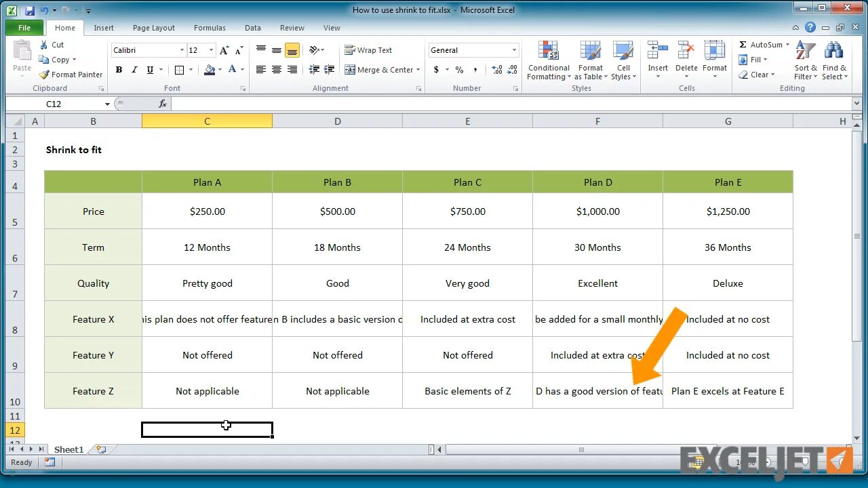Image resolution: width=868 pixels, height=488 pixels.
Task: Apply Accounting dollar format
Action: pyautogui.click(x=436, y=70)
